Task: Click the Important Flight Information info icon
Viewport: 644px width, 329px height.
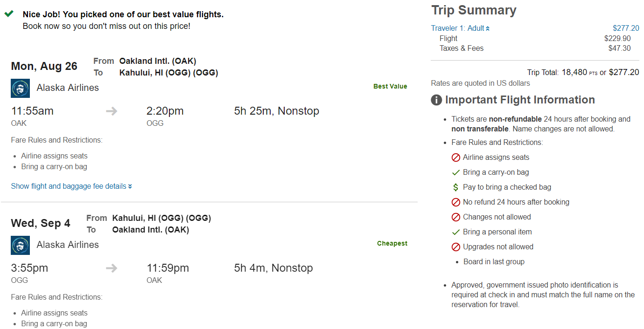Action: [x=436, y=100]
